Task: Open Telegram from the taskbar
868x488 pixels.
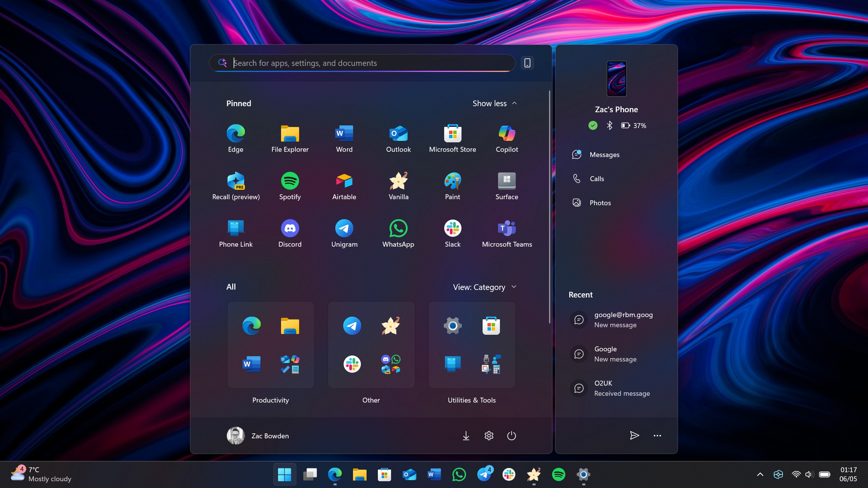Action: click(484, 475)
